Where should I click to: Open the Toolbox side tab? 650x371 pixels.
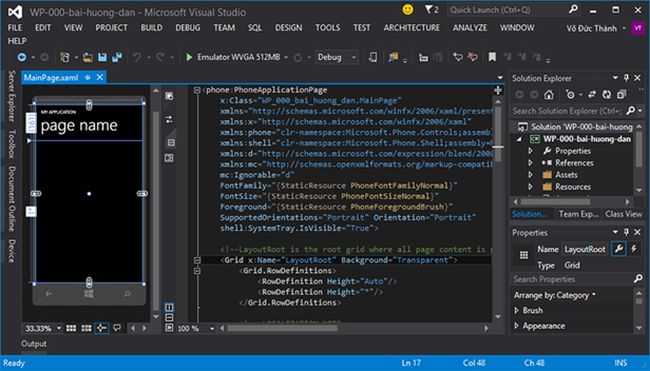(x=12, y=143)
